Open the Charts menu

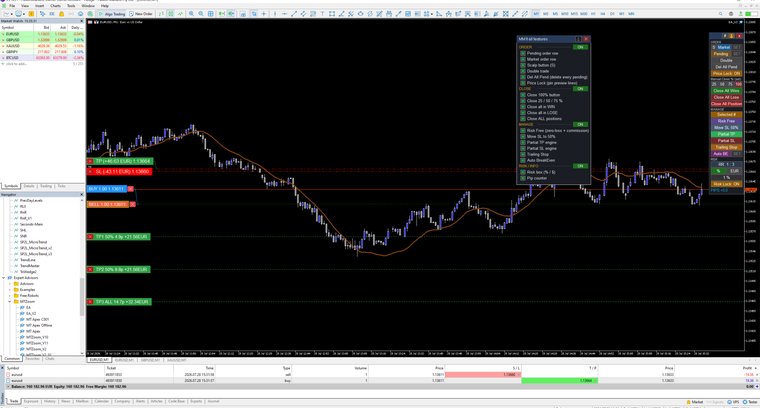pyautogui.click(x=55, y=6)
